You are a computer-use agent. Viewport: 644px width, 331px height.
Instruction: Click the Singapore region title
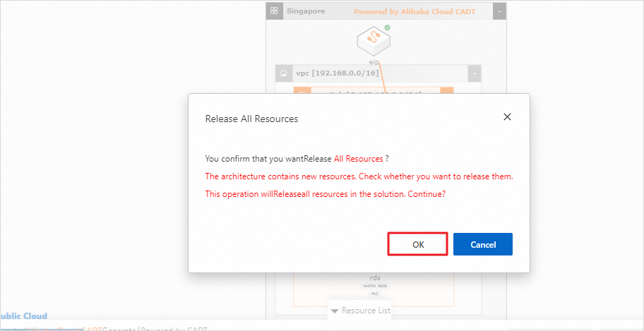pos(306,11)
